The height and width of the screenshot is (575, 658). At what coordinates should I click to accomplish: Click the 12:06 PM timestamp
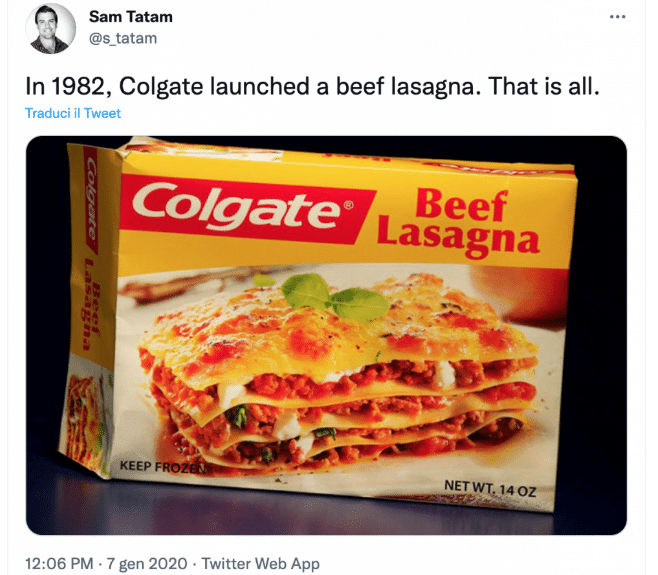[x=59, y=563]
